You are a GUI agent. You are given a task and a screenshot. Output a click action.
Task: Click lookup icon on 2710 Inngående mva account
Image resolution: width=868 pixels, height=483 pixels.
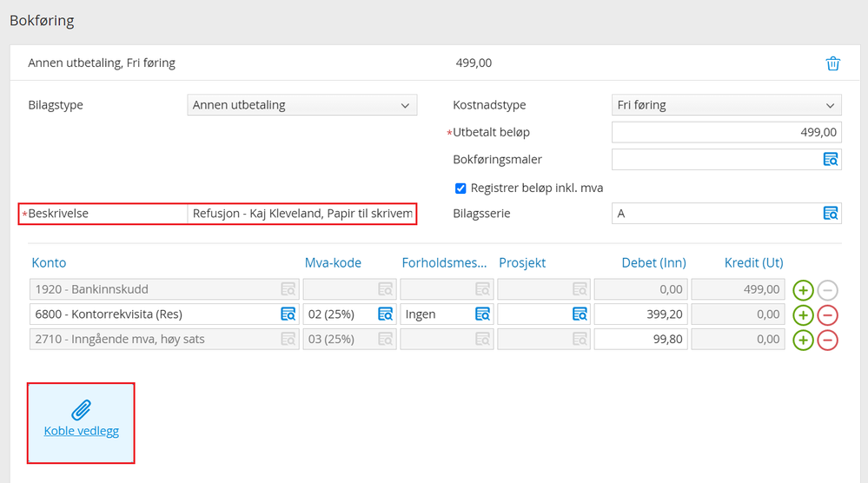click(x=288, y=339)
